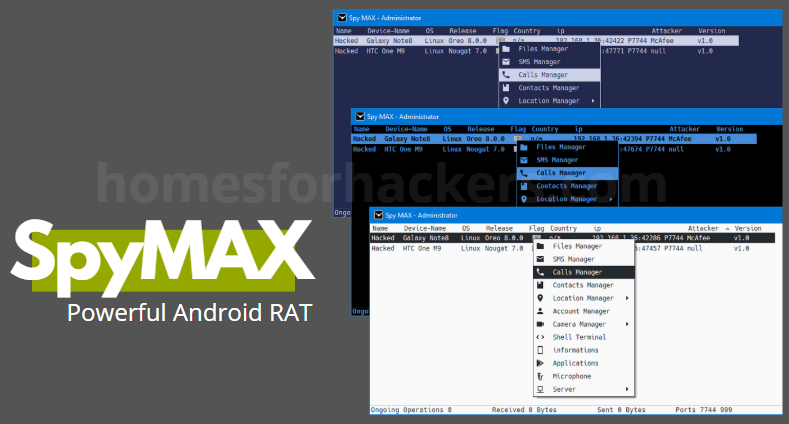This screenshot has width=789, height=424.
Task: Click 'Spy MAX - Administrator' title in top window
Action: 385,18
